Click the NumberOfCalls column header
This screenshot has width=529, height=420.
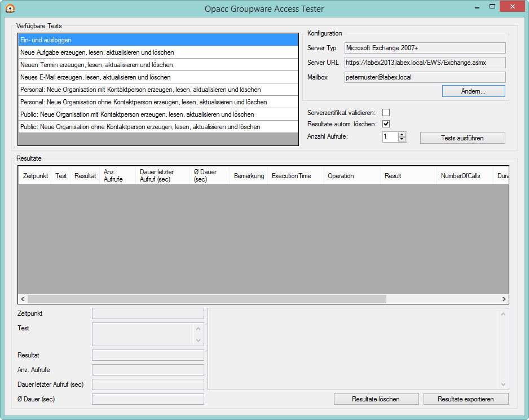[465, 175]
